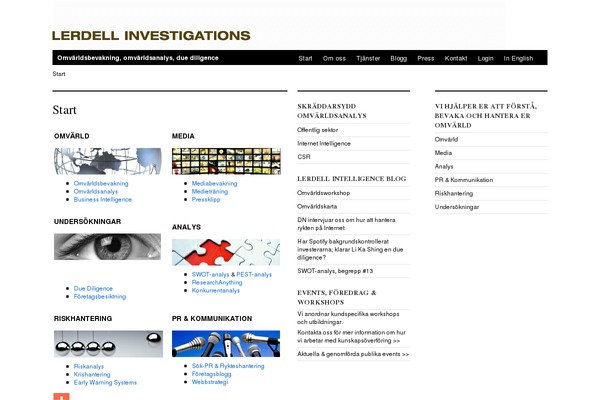Open the Omvärldsbevakning link
Screen dimensions: 600x400
101,183
